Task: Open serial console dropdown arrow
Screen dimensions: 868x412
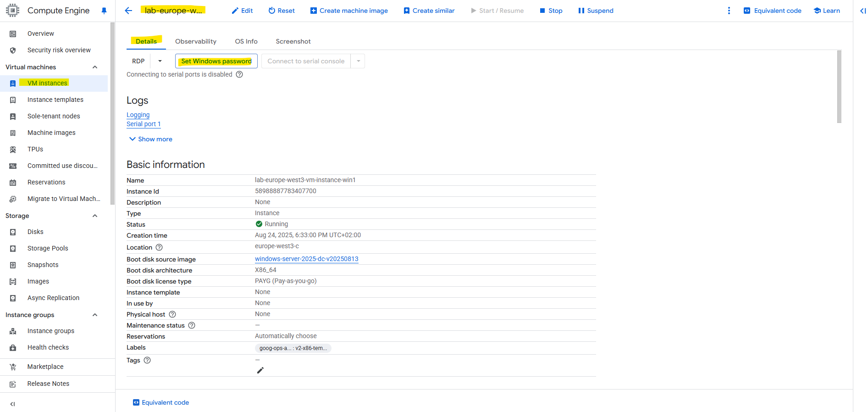Action: pos(358,61)
